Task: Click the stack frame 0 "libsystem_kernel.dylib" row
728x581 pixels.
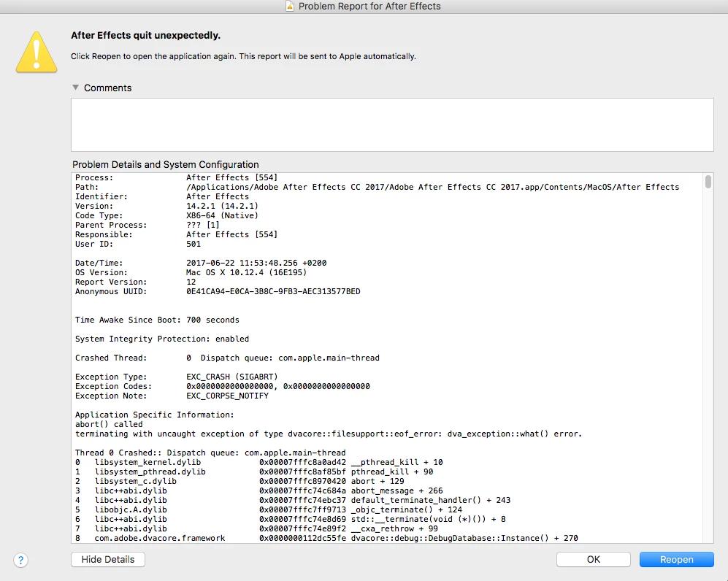Action: 259,462
